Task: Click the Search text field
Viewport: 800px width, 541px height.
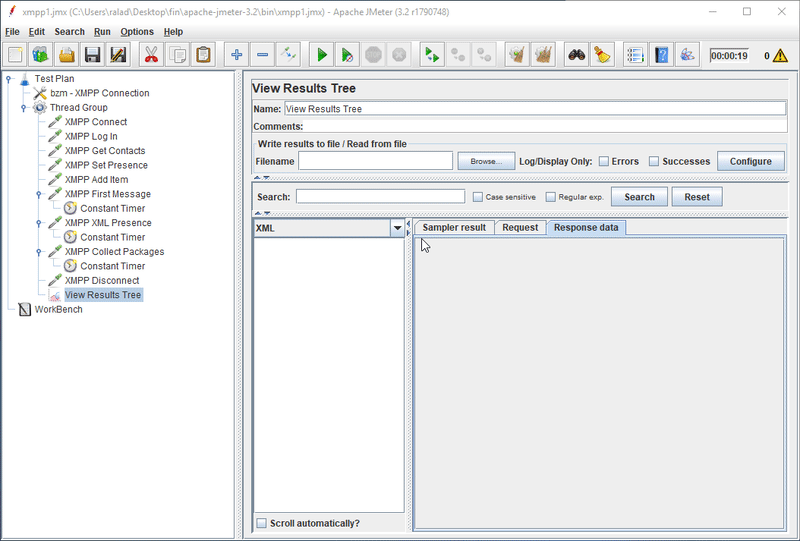Action: (381, 197)
